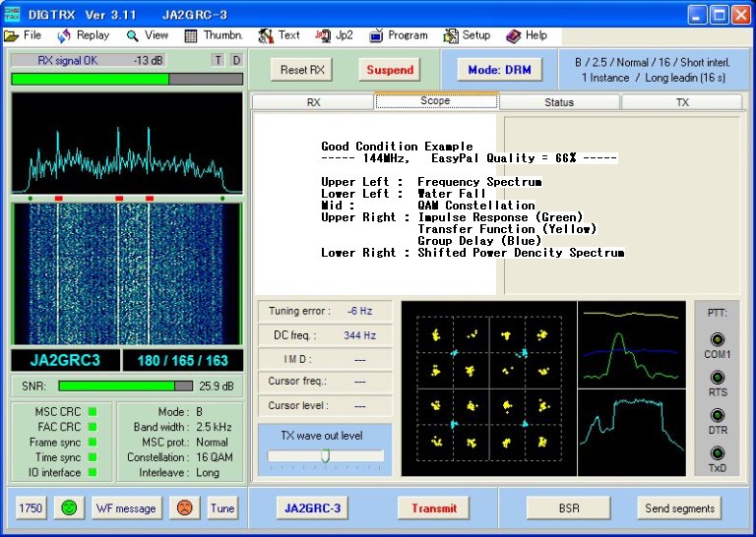Click the RX signal OK -13 dB label
756x537 pixels.
[x=89, y=60]
